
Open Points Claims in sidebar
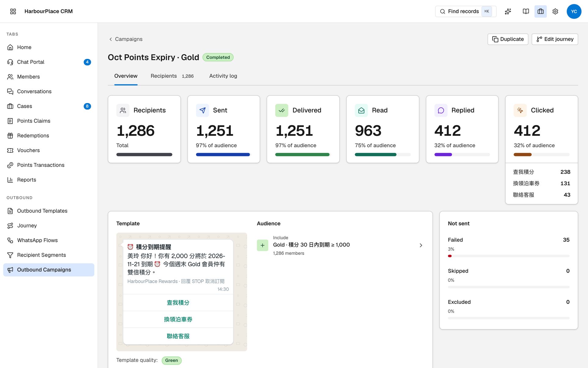(49, 121)
